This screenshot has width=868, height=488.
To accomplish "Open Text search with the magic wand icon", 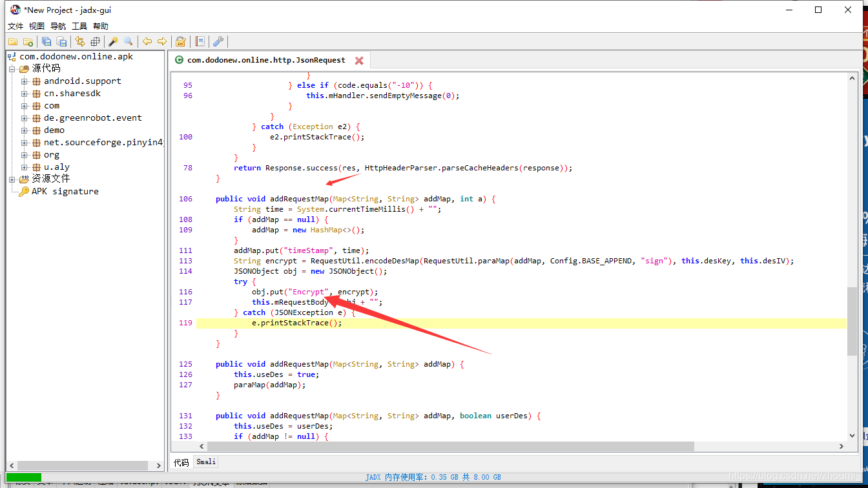I will click(x=113, y=41).
